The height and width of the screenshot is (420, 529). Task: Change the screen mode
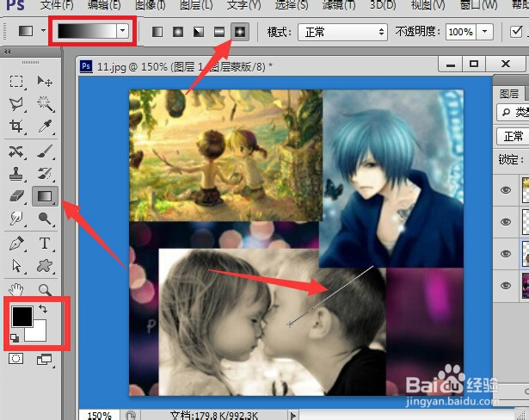point(45,360)
